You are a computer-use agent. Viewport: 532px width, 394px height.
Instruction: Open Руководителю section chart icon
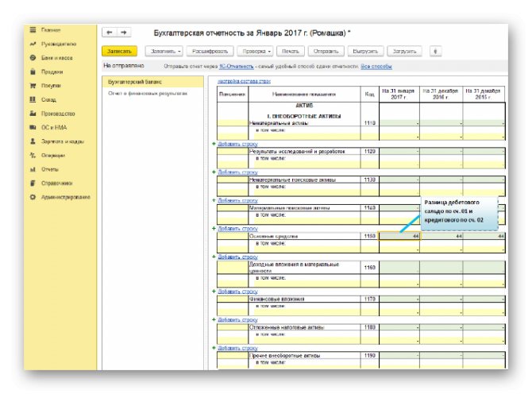[x=33, y=44]
